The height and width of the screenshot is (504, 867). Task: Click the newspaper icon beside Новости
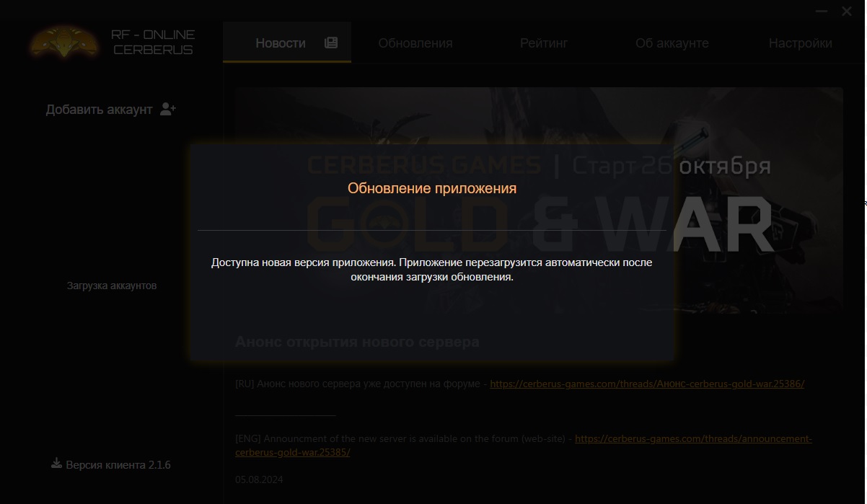pyautogui.click(x=331, y=43)
